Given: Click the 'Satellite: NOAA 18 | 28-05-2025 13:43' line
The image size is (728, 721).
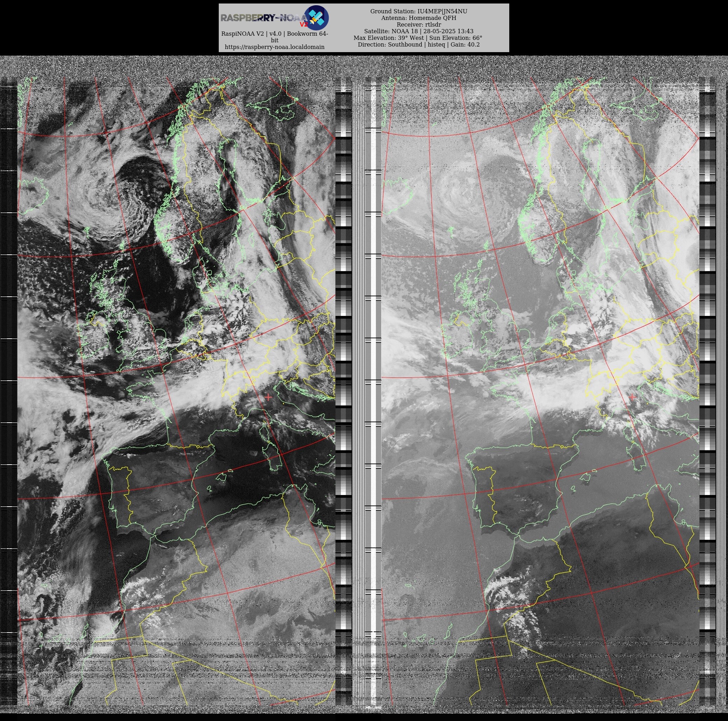Looking at the screenshot, I should [x=419, y=31].
